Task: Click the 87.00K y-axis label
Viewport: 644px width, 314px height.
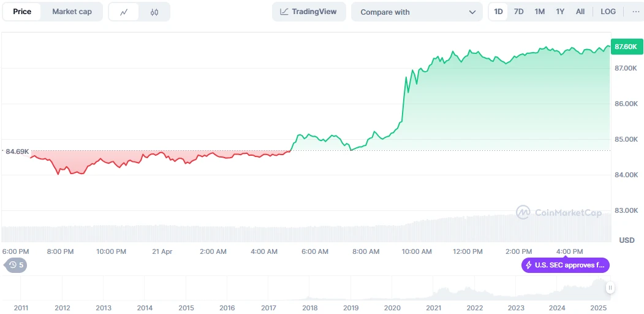Action: (x=626, y=68)
